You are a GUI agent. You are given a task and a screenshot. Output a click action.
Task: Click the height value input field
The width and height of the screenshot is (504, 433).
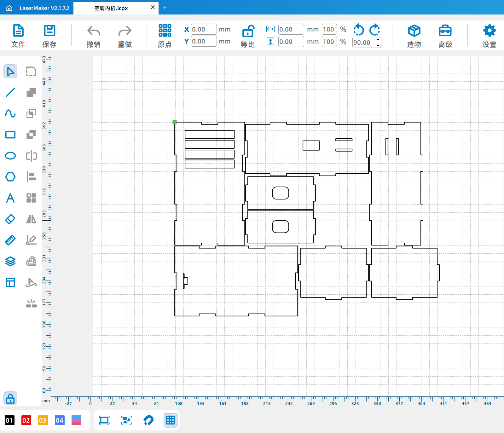291,42
